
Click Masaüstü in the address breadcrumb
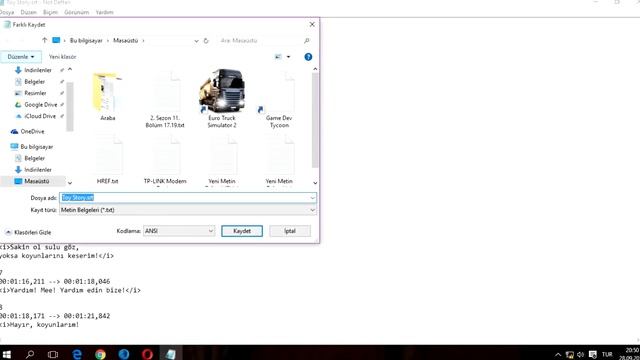tap(125, 40)
